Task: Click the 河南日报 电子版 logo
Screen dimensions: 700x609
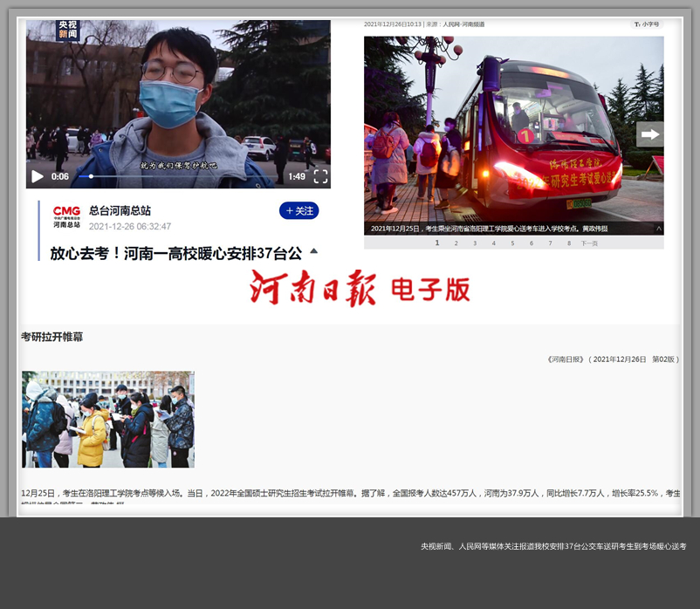Action: 360,289
